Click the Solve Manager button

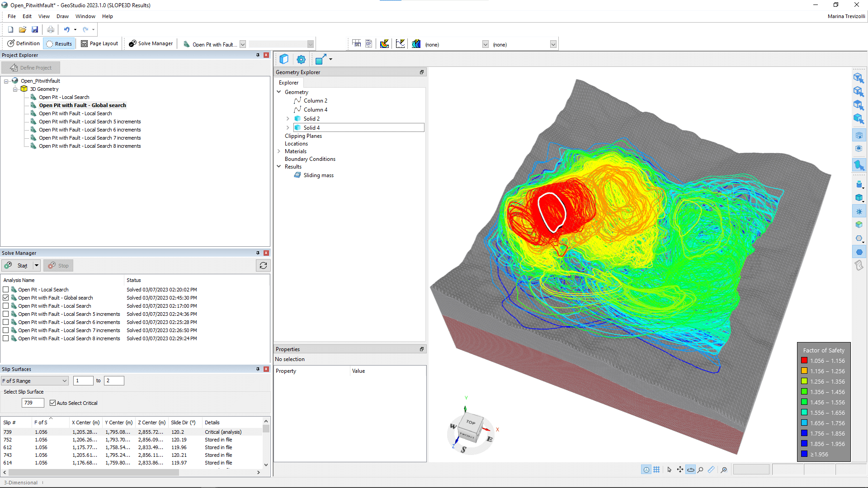click(151, 43)
